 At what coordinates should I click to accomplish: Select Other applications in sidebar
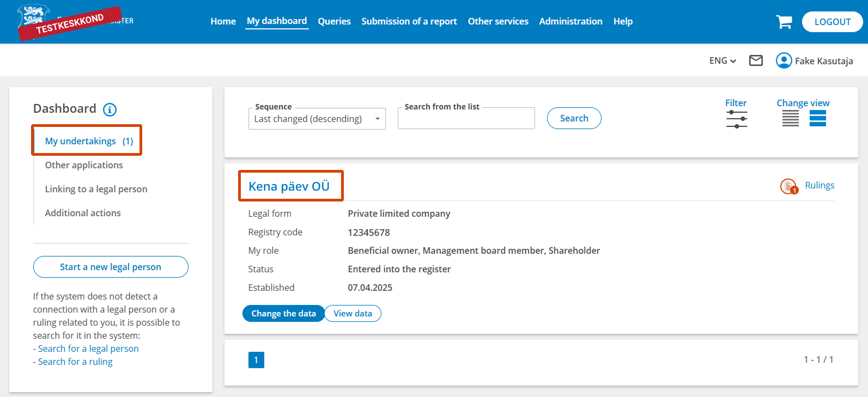point(84,165)
